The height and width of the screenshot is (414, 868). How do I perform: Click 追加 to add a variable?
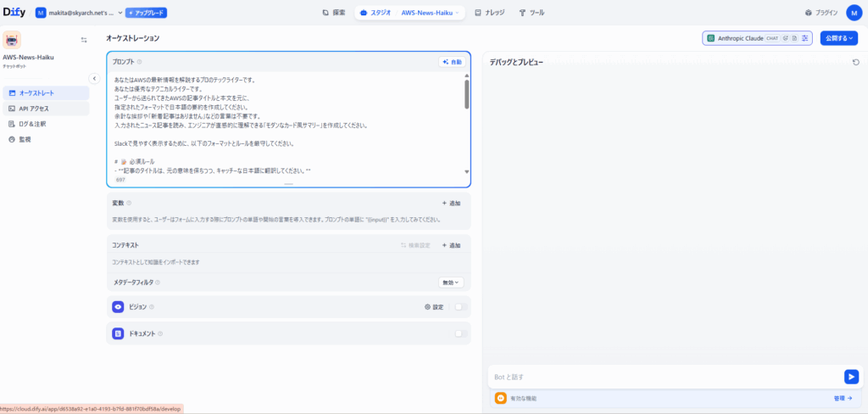pos(451,203)
